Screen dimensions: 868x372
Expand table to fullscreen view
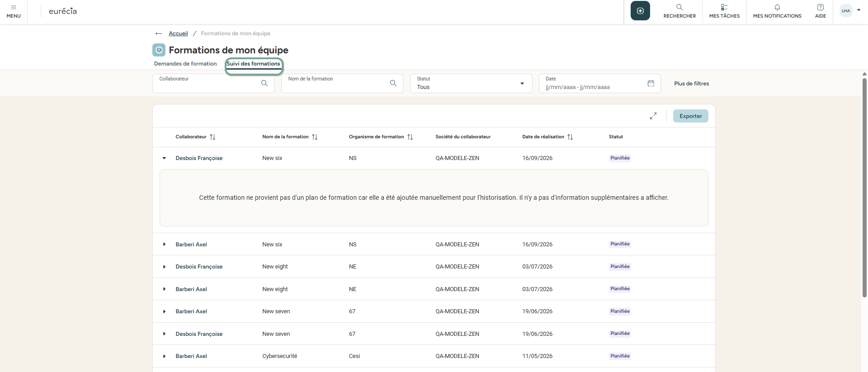653,116
